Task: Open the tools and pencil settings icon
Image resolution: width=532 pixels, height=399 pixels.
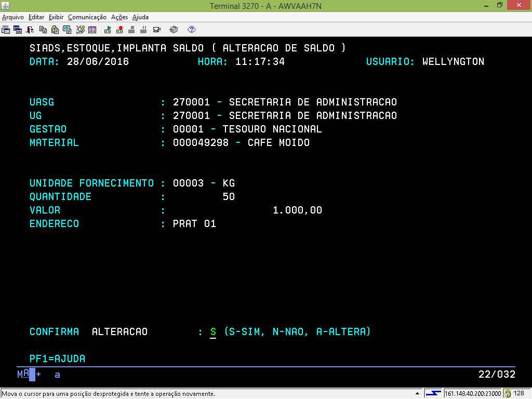Action: pos(81,30)
